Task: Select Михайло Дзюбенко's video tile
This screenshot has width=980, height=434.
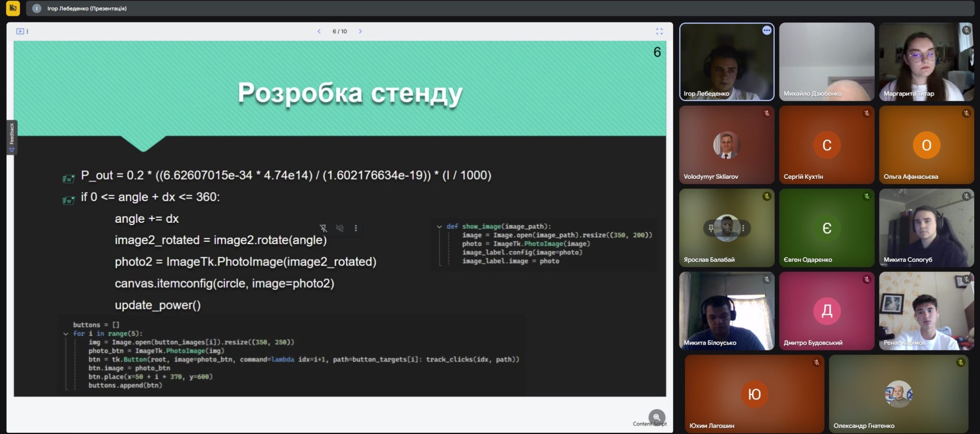Action: pyautogui.click(x=826, y=62)
